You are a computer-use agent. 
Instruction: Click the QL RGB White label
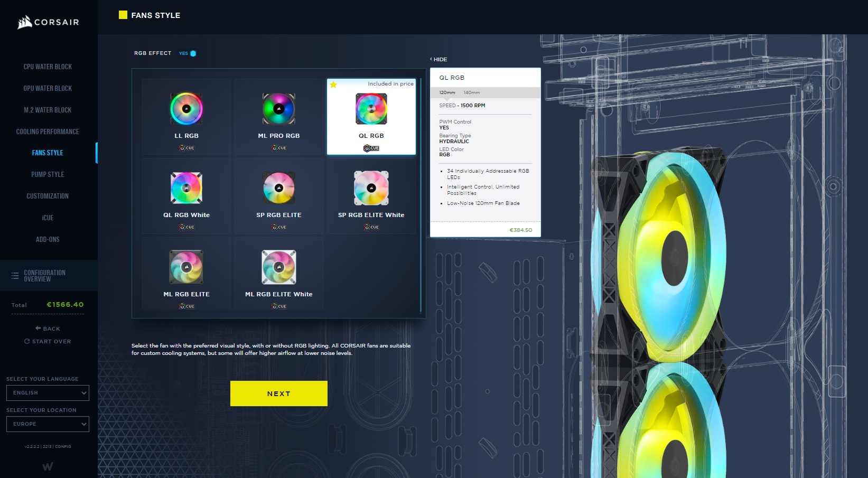[x=186, y=215]
